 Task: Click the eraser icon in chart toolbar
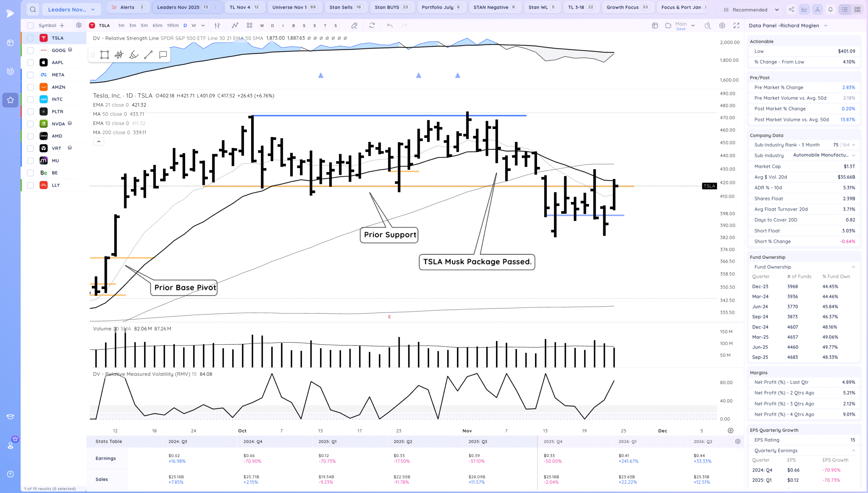click(354, 25)
